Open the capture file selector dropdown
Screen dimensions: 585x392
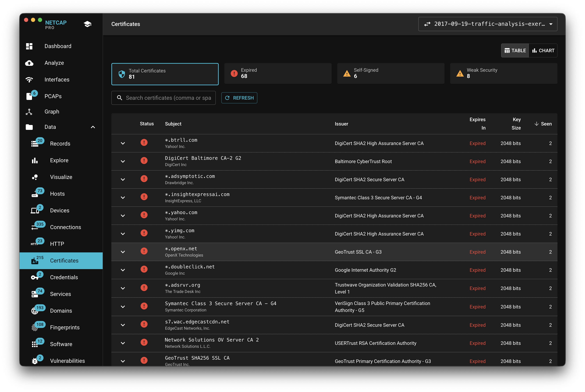[x=488, y=24]
